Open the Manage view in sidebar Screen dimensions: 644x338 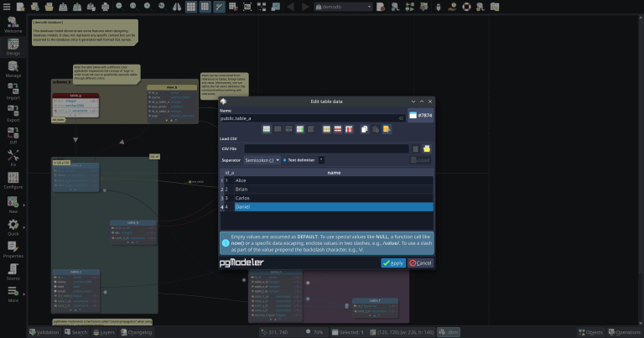click(13, 70)
